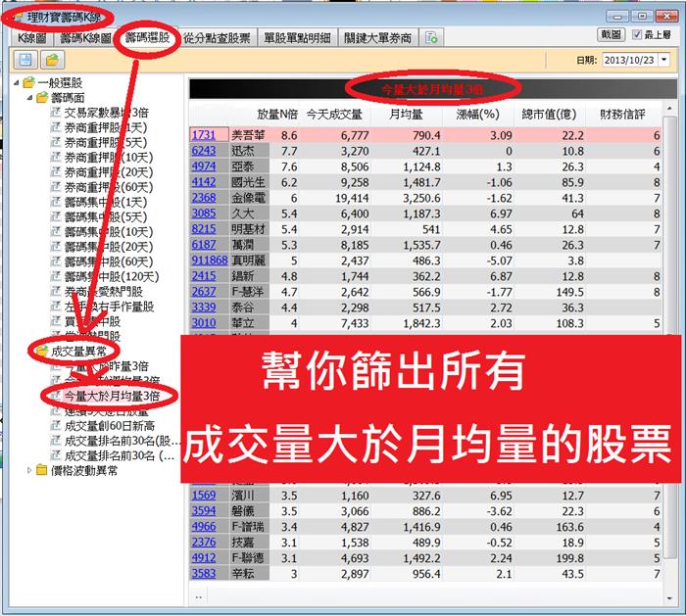Click the save icon in the toolbar

pyautogui.click(x=25, y=60)
